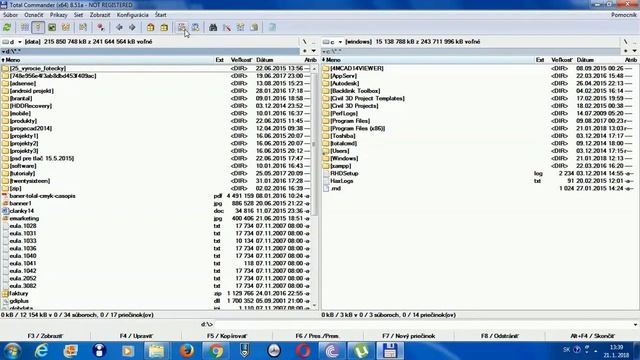Open right panel directory history arrow

pyautogui.click(x=635, y=51)
